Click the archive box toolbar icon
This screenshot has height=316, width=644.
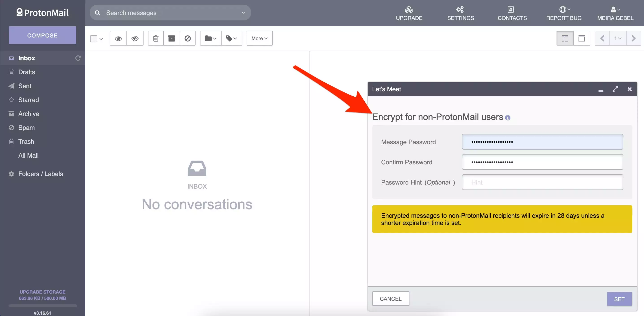tap(172, 38)
